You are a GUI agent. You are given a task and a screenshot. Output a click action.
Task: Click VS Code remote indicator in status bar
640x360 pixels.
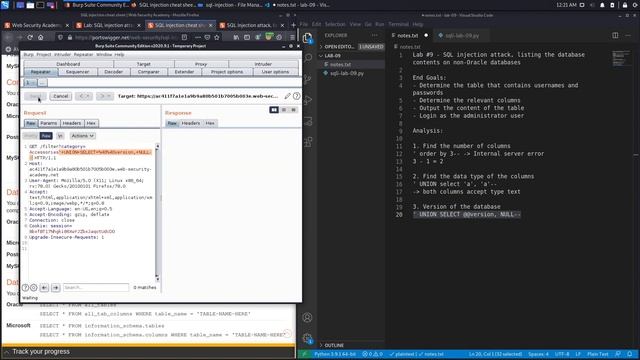304,354
